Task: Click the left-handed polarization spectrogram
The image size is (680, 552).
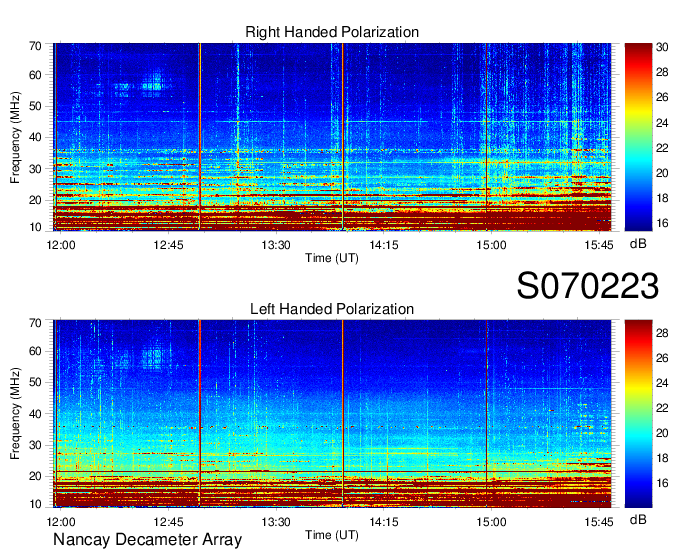Action: pos(332,414)
